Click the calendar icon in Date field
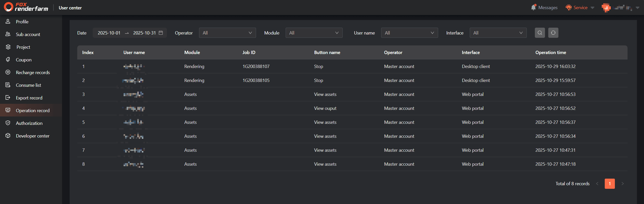 (x=161, y=33)
